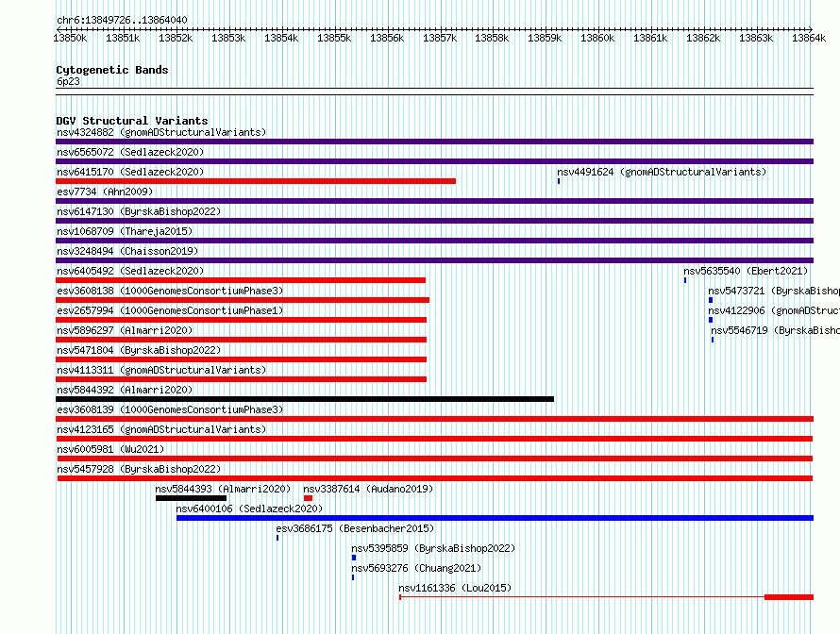
Task: Click the nsv6005981 red variant bar
Action: (x=435, y=459)
